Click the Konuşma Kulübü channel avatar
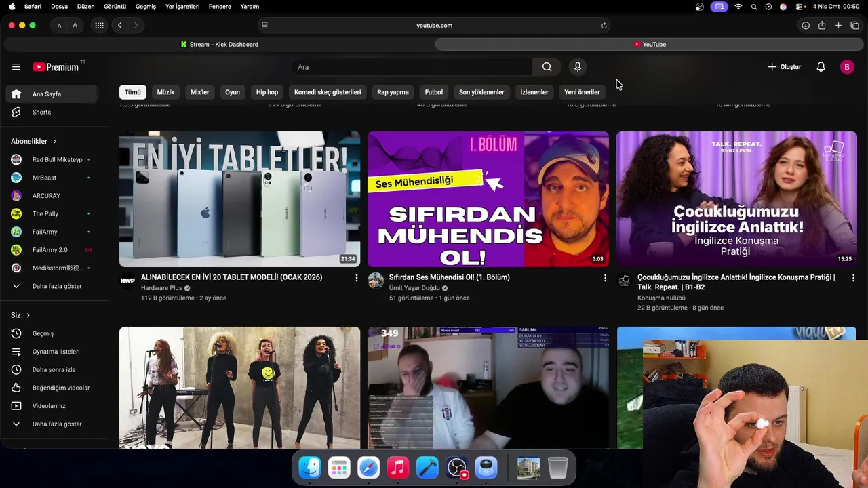This screenshot has width=868, height=488. coord(624,281)
